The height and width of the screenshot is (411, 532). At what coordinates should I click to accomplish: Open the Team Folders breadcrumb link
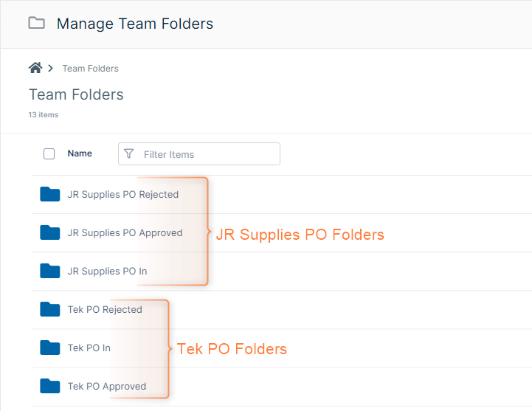pyautogui.click(x=90, y=69)
